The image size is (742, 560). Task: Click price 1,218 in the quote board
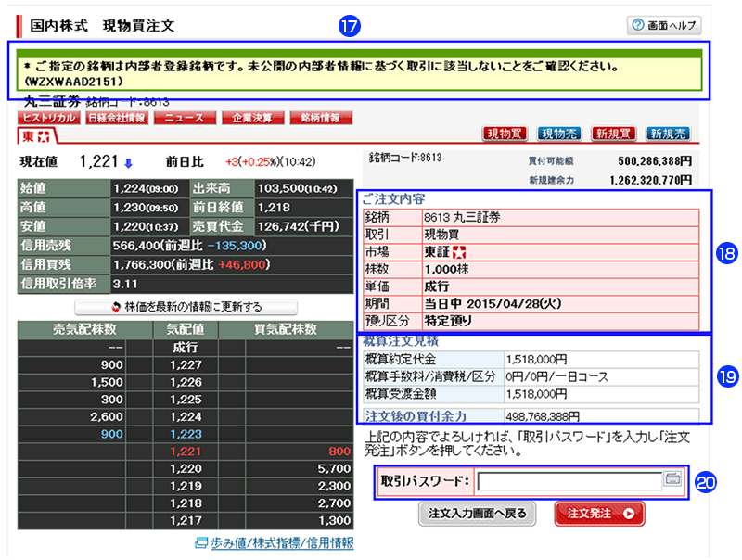click(x=185, y=503)
